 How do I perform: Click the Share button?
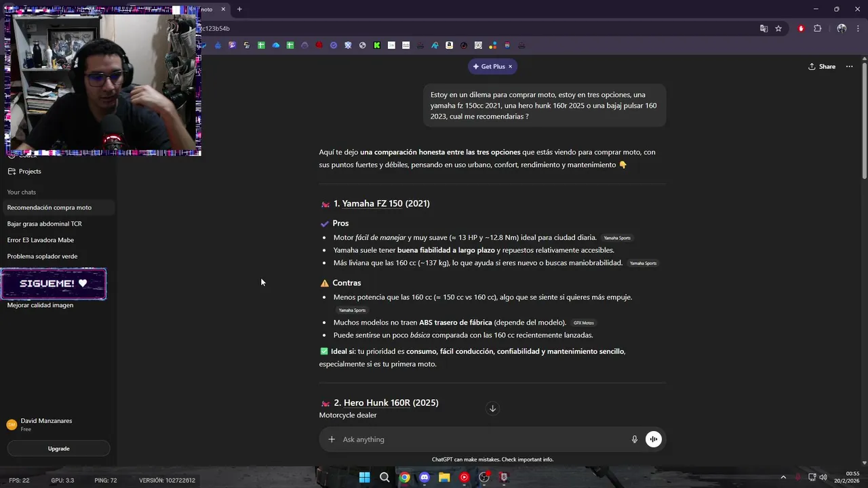click(821, 66)
